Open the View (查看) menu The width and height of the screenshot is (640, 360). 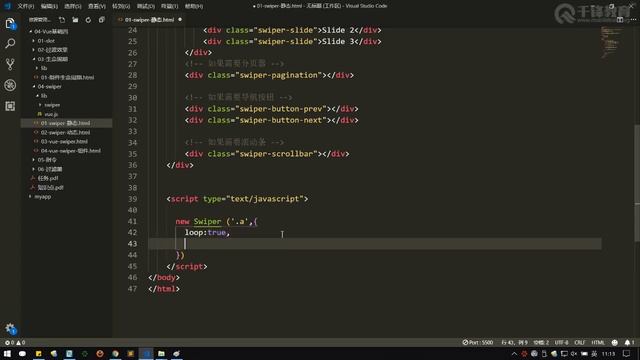[x=97, y=6]
